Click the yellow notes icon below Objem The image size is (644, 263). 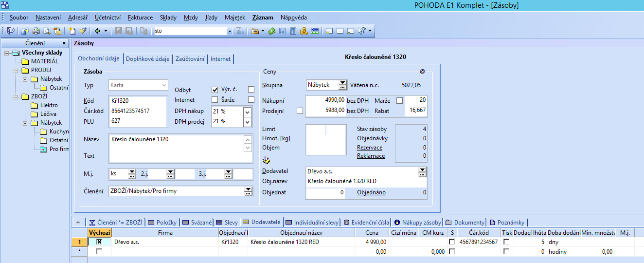(x=266, y=160)
